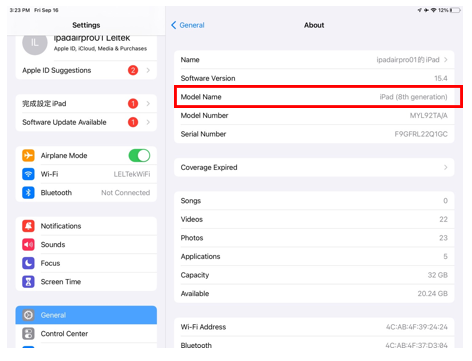Open the Focus moon icon
The height and width of the screenshot is (361, 472).
(x=28, y=263)
